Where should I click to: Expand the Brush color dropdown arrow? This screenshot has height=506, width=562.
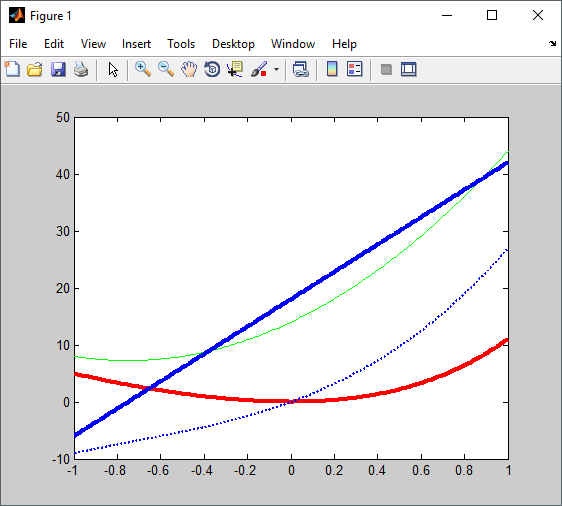tap(276, 69)
